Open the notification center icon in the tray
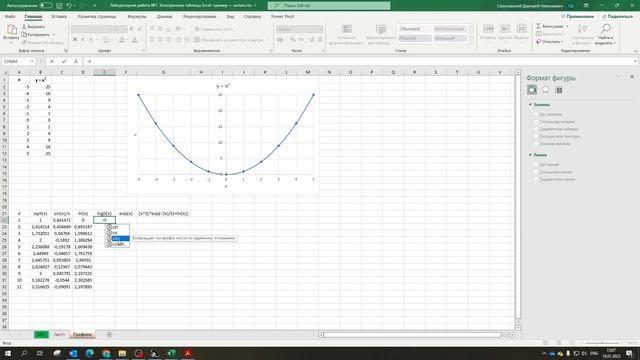The width and height of the screenshot is (640, 360). (x=629, y=353)
